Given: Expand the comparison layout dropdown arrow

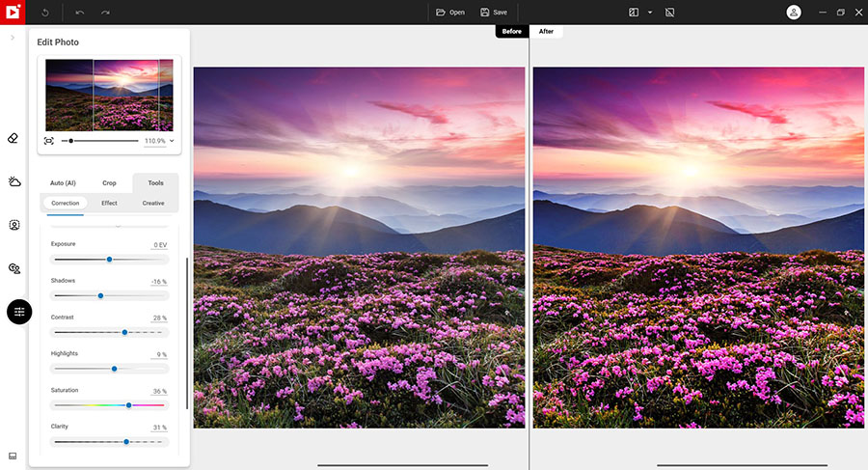Looking at the screenshot, I should tap(650, 13).
